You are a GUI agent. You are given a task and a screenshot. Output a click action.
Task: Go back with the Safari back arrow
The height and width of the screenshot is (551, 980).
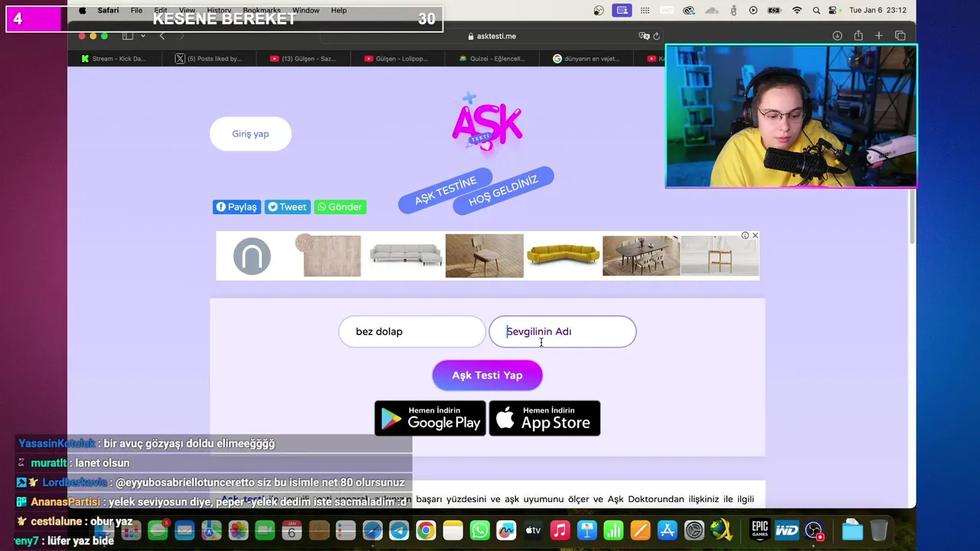click(x=162, y=36)
